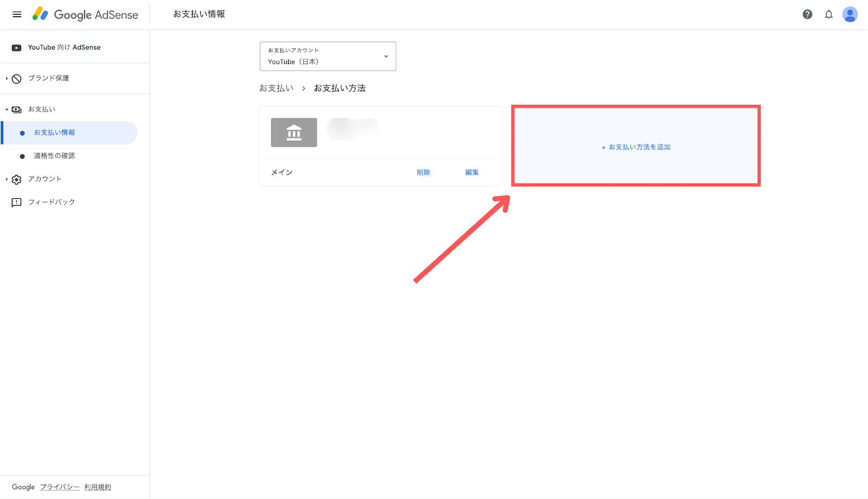Screen dimensions: 868x499
Task: Open フィードバック menu item
Action: click(52, 202)
